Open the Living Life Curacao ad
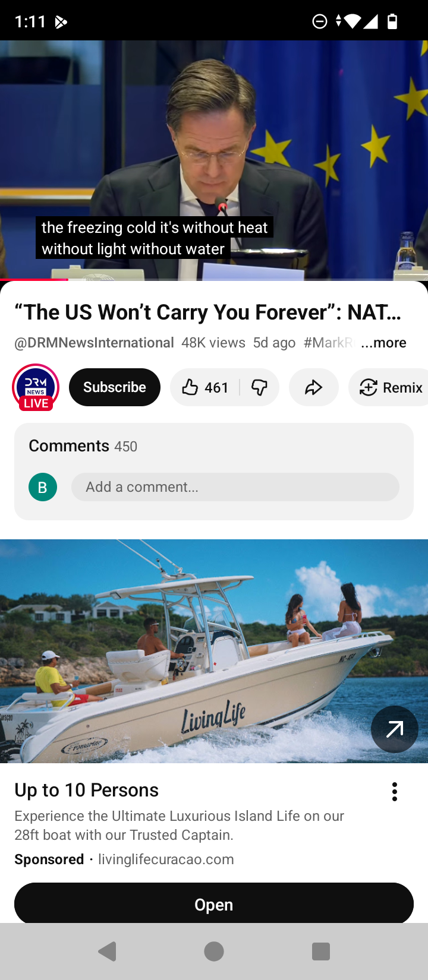The width and height of the screenshot is (428, 980). [214, 904]
